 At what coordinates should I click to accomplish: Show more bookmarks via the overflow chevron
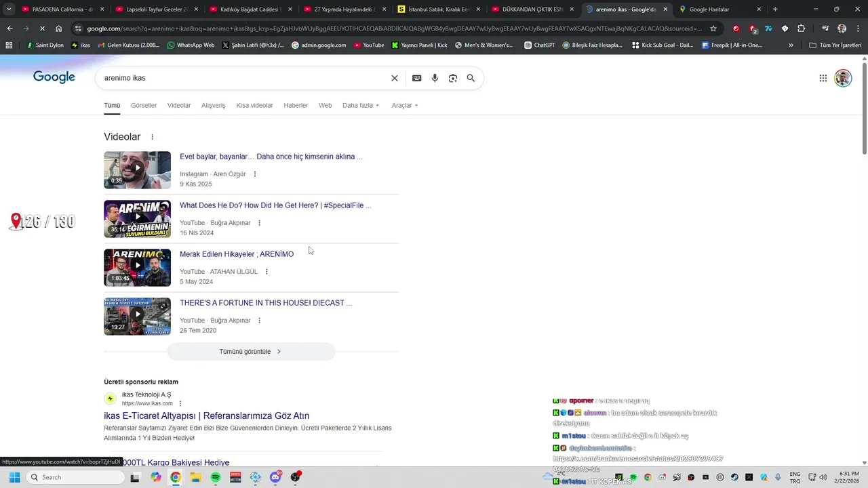[x=791, y=45]
